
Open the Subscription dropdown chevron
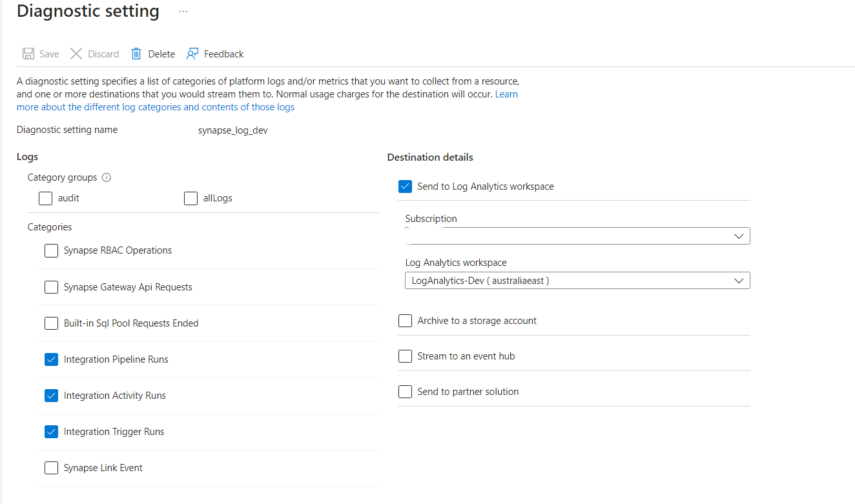738,236
